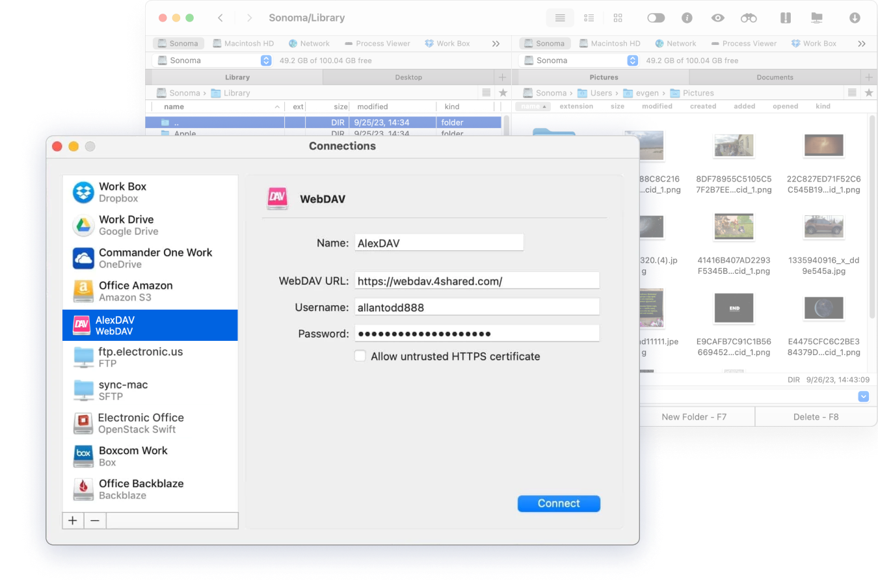
Task: Enable Allow untrusted HTTPS certificate
Action: pos(360,356)
